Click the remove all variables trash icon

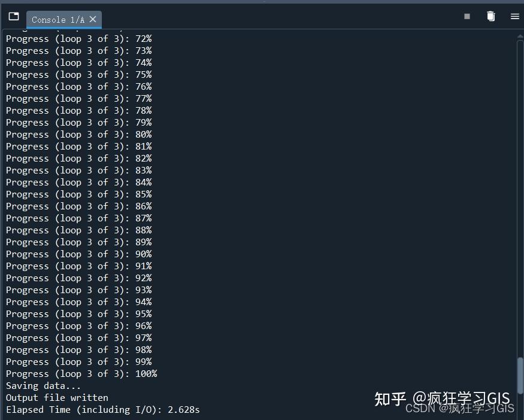tap(491, 16)
